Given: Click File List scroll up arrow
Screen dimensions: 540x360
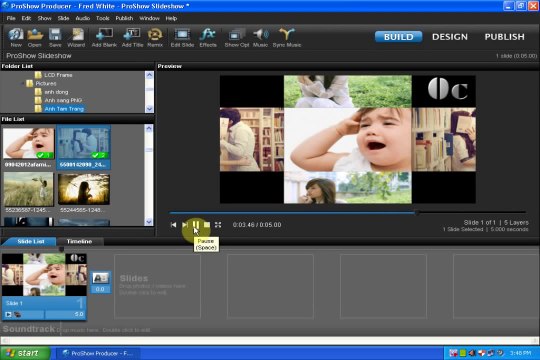Looking at the screenshot, I should tap(149, 128).
